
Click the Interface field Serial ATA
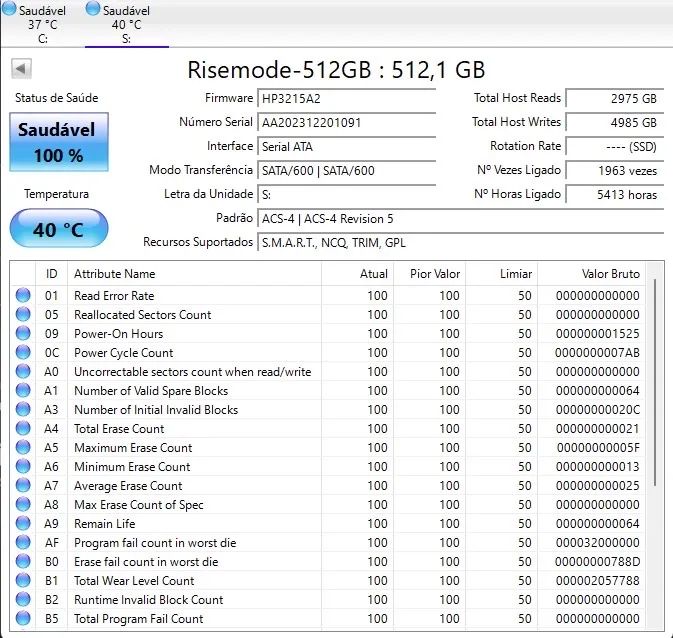click(x=346, y=147)
